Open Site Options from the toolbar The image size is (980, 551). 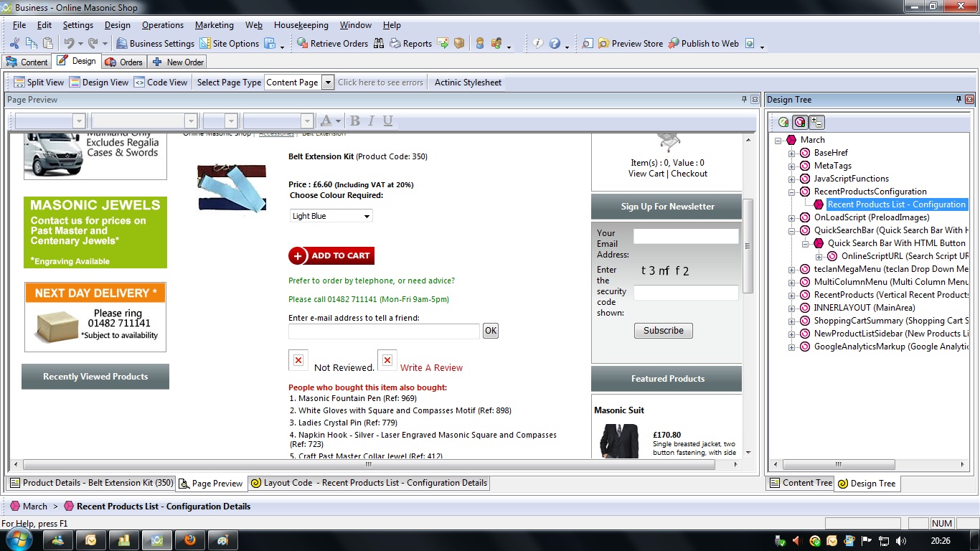[205, 44]
